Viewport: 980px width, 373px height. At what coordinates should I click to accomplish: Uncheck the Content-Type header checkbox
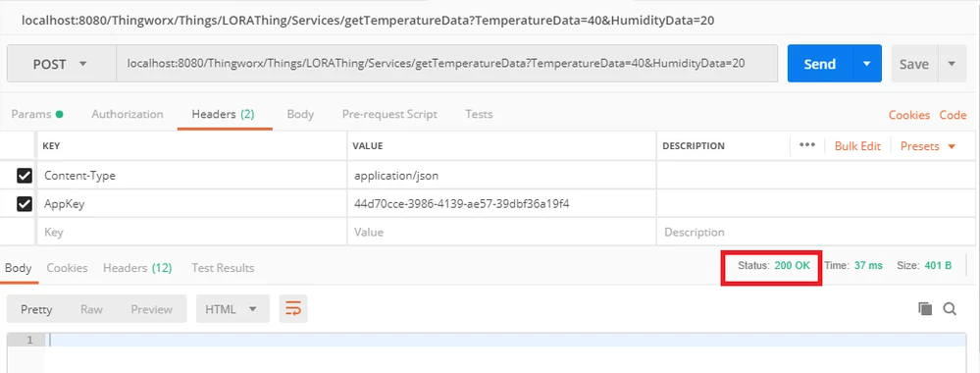coord(25,177)
